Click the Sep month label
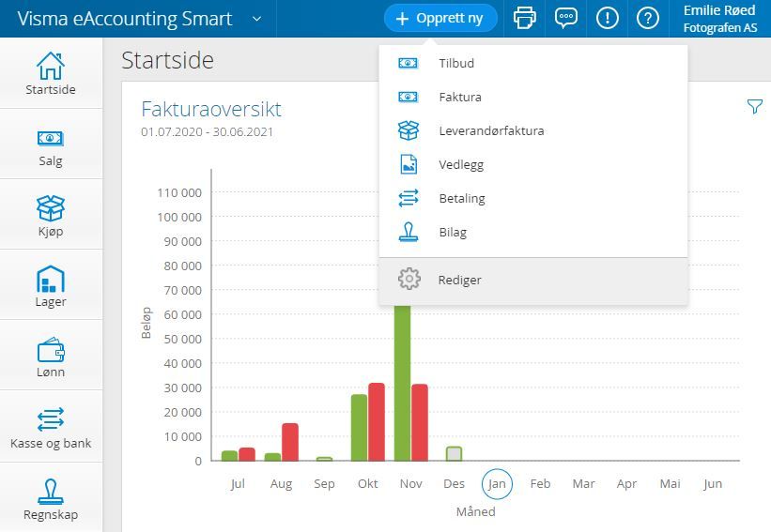This screenshot has width=771, height=532. [x=324, y=484]
